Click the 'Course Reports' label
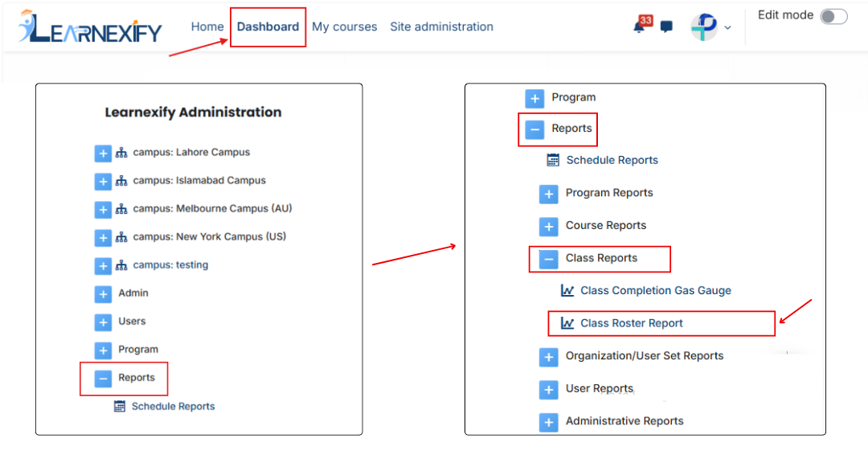 coord(606,225)
